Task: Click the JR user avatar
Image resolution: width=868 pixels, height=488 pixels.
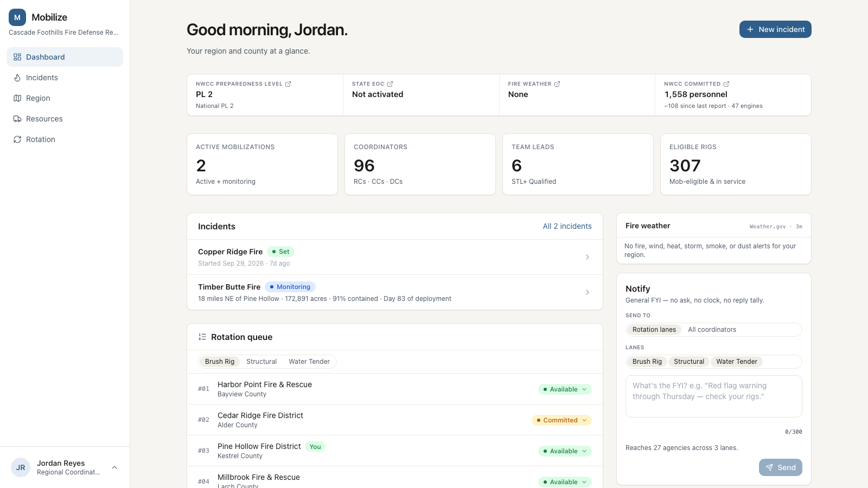Action: (x=21, y=467)
